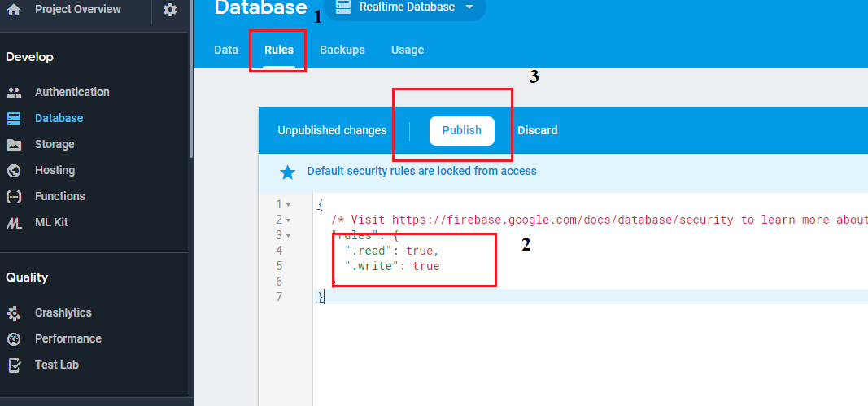868x406 pixels.
Task: Click the Quality section header
Action: tap(27, 277)
